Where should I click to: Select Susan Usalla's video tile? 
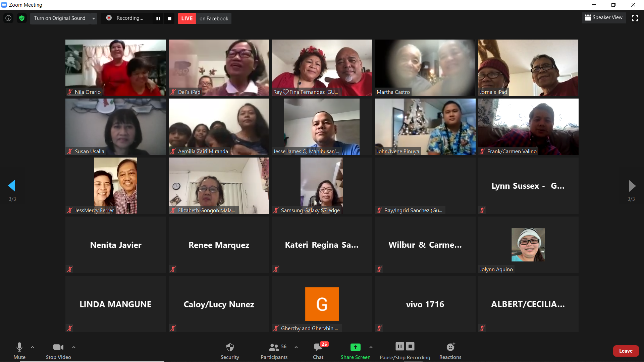pos(115,127)
